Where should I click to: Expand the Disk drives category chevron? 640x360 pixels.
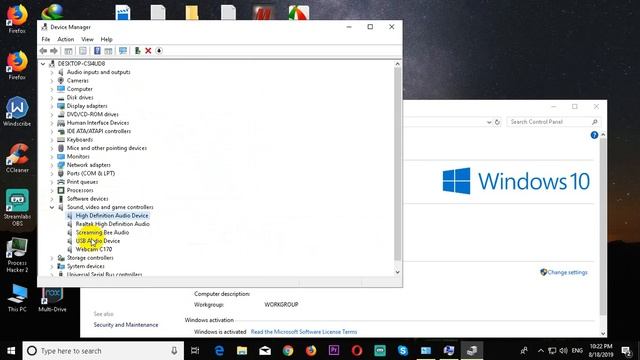pos(52,98)
